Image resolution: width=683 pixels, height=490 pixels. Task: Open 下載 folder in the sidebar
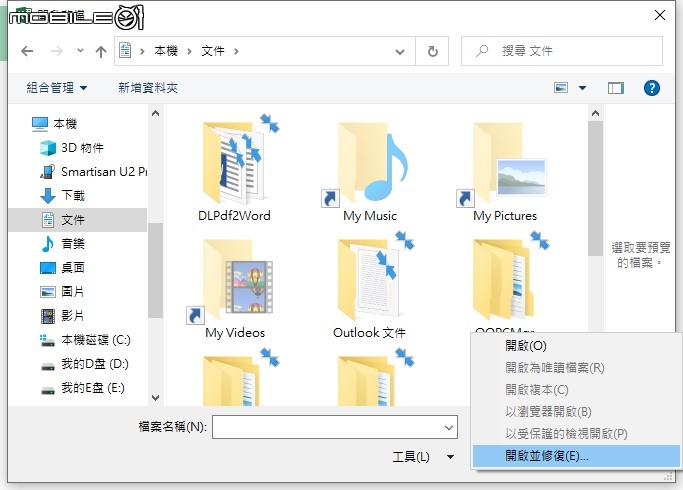tap(62, 196)
